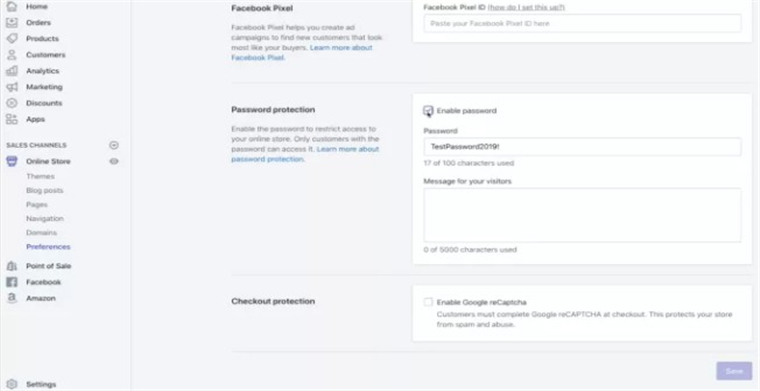
Task: Click the Analytics bar chart icon
Action: [12, 71]
